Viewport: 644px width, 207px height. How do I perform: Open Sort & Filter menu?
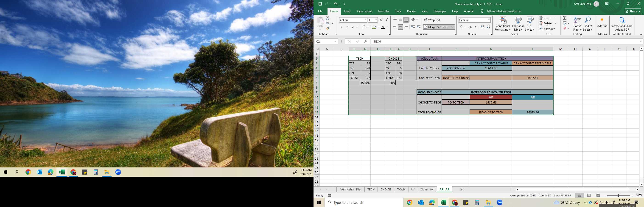tap(577, 24)
